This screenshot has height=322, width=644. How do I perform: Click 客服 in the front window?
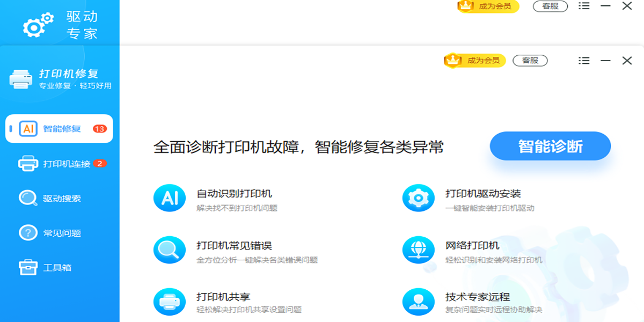tap(530, 61)
